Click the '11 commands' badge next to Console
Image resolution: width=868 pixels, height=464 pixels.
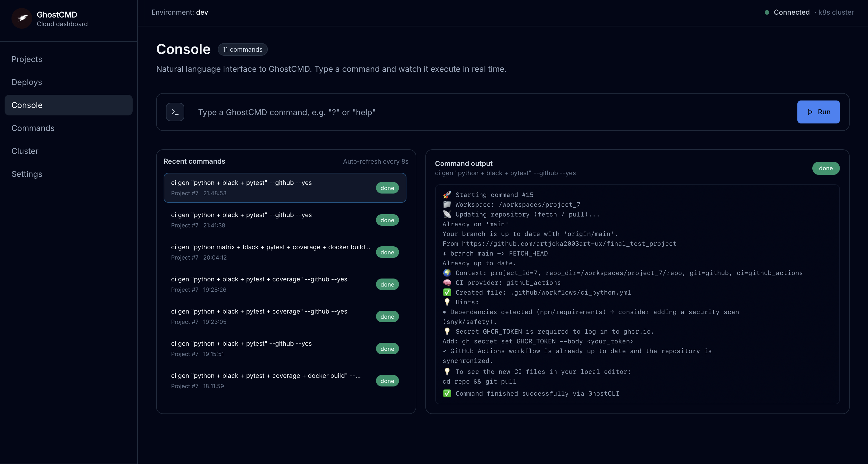coord(243,49)
